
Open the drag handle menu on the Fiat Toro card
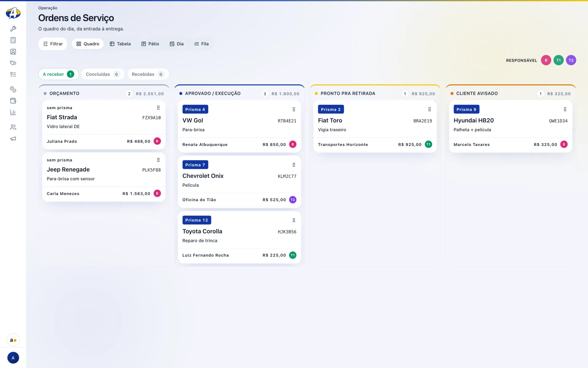[429, 109]
